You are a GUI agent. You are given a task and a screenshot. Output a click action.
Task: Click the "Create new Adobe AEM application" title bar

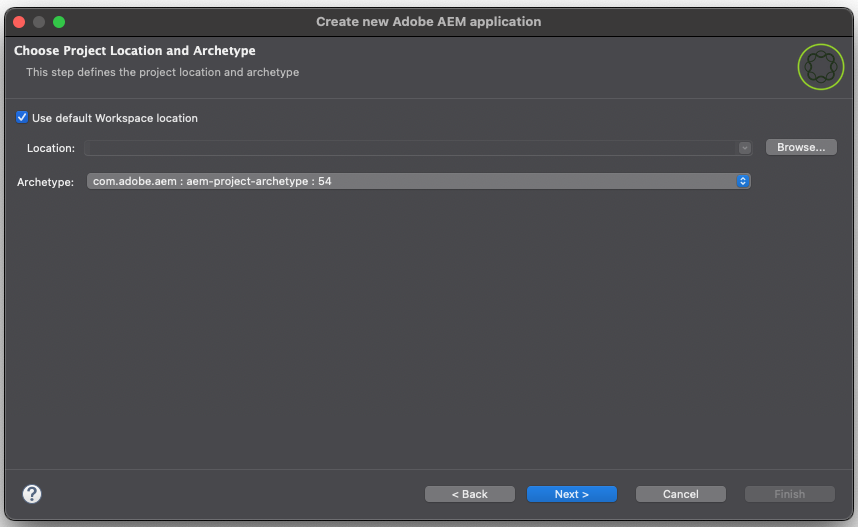point(428,21)
